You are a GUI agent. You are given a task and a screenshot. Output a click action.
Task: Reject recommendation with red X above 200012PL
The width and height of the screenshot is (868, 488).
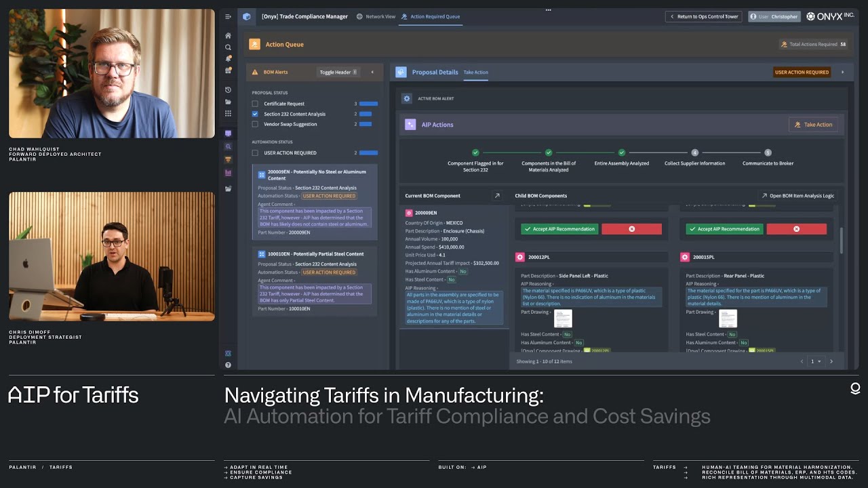click(x=631, y=229)
